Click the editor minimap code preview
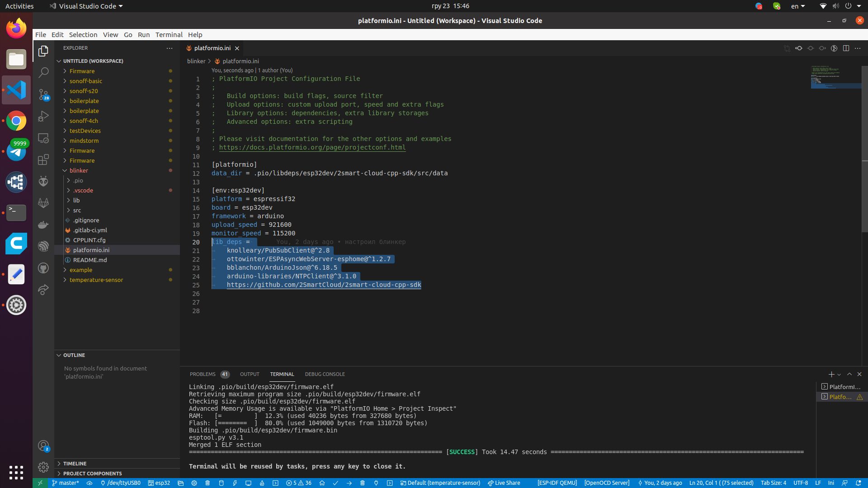This screenshot has width=868, height=488. coord(835,77)
